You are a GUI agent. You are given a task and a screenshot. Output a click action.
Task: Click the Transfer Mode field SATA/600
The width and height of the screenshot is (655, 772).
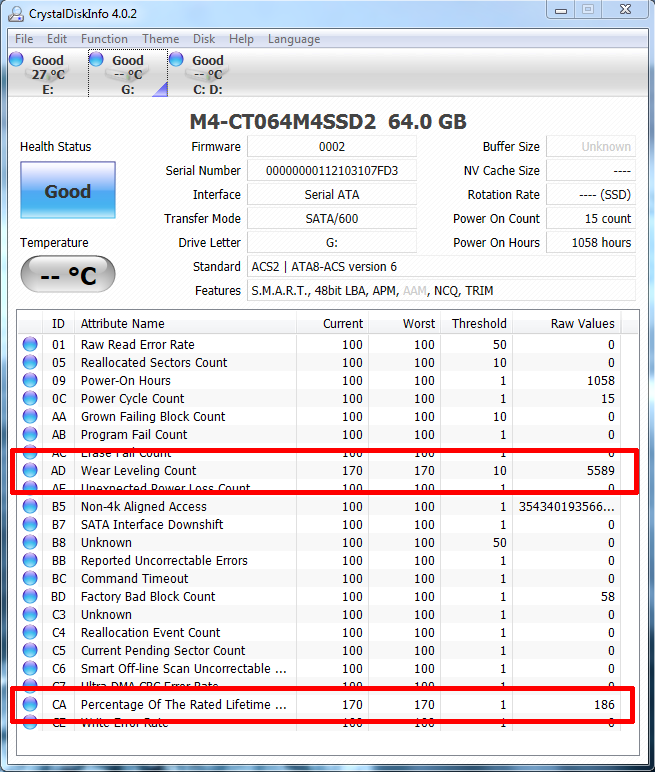tap(332, 219)
